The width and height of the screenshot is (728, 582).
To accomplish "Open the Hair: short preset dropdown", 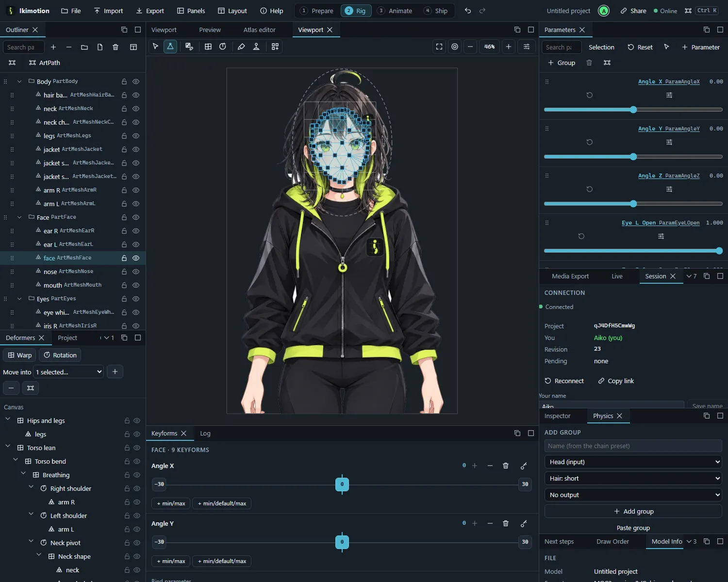I will click(x=633, y=478).
